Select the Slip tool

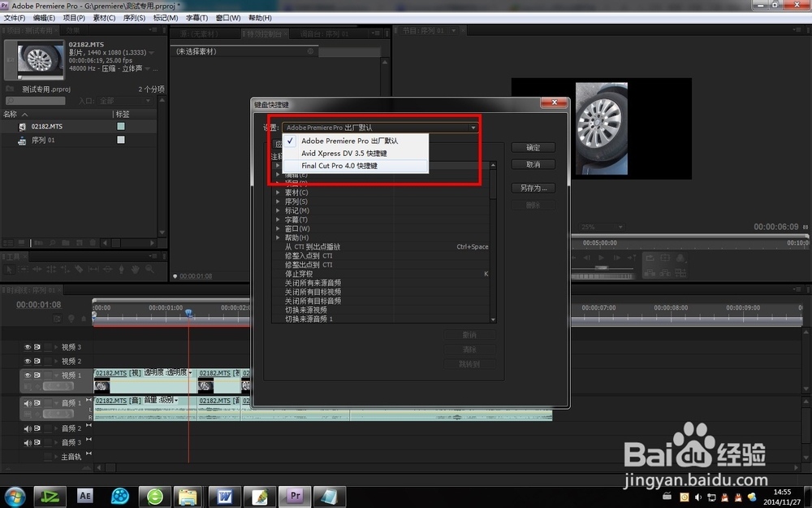point(93,269)
